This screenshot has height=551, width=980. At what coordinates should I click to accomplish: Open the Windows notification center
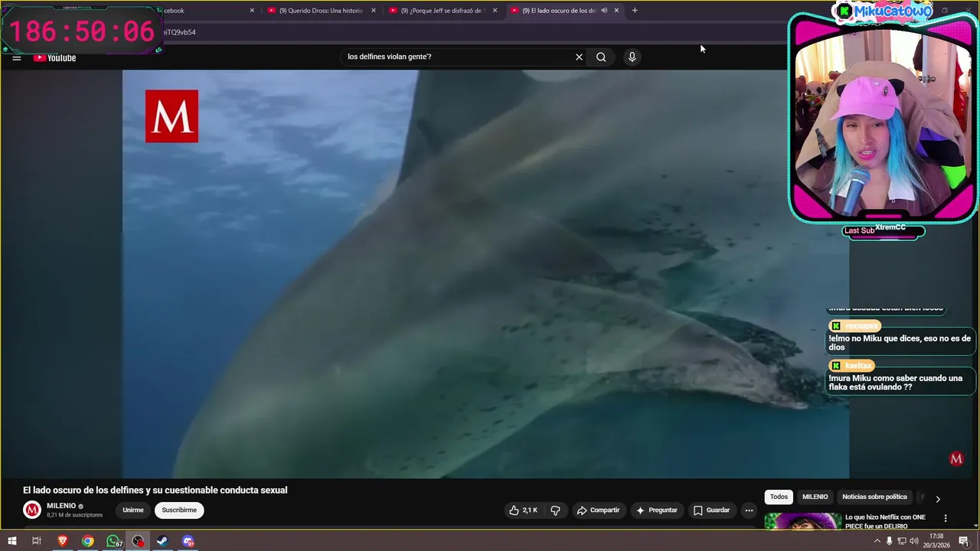coord(963,541)
